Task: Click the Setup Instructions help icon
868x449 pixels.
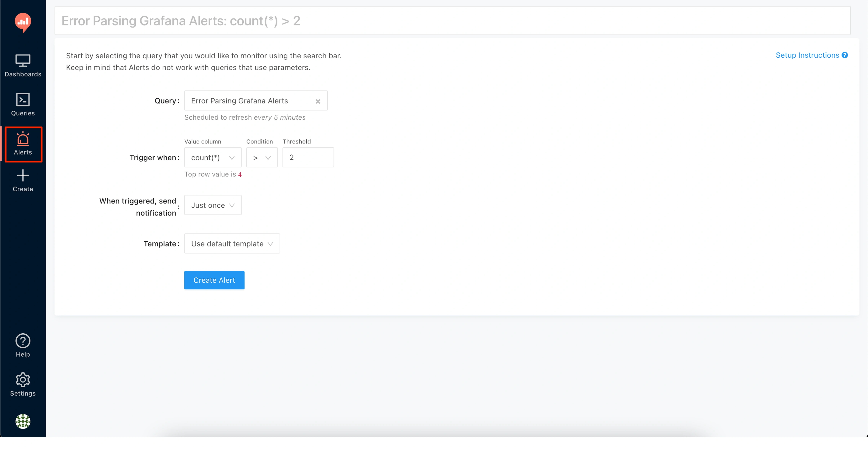Action: pyautogui.click(x=845, y=55)
